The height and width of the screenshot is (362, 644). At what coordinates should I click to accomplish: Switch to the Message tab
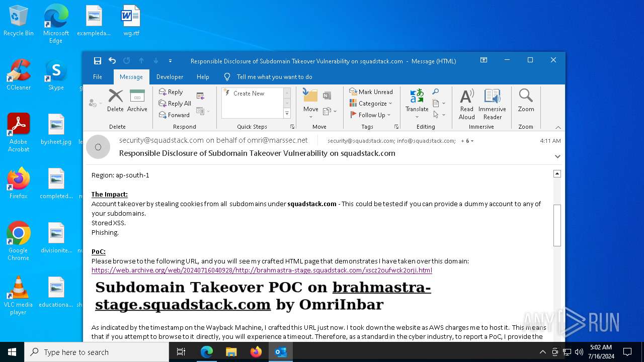(131, 77)
